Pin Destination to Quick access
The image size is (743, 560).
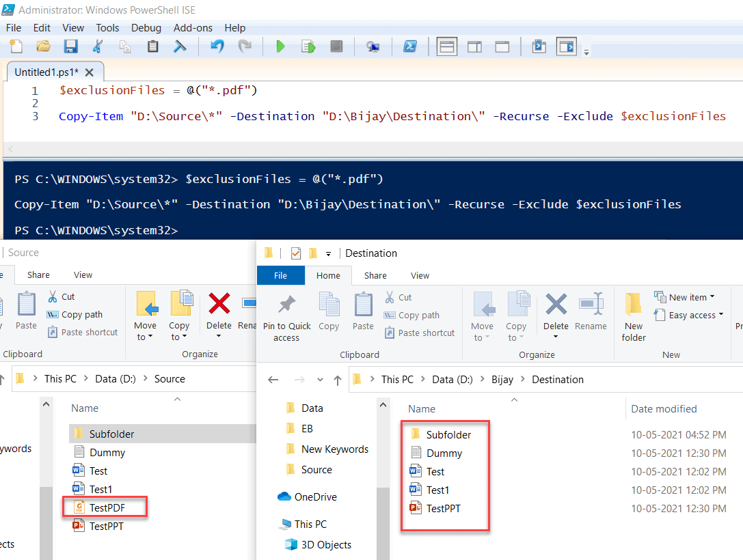tap(286, 314)
